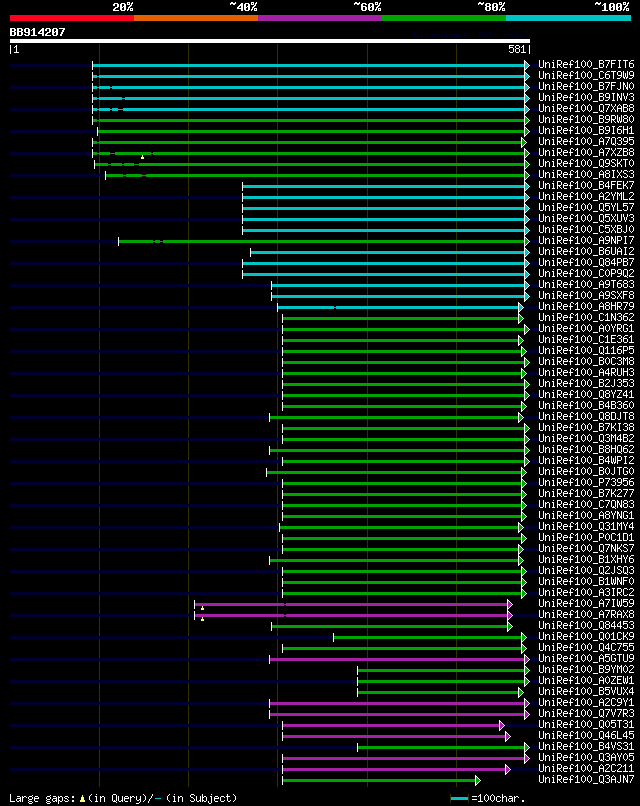Click the Large gaps legend text

(x=123, y=799)
